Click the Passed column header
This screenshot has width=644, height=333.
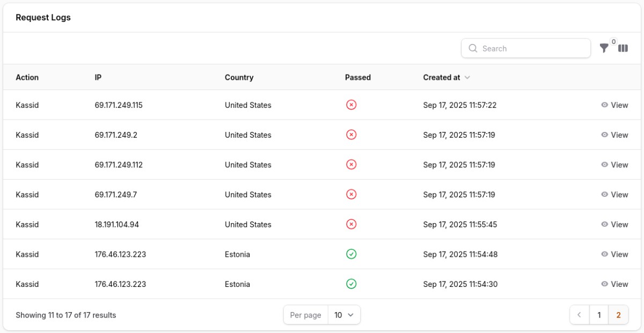point(357,77)
